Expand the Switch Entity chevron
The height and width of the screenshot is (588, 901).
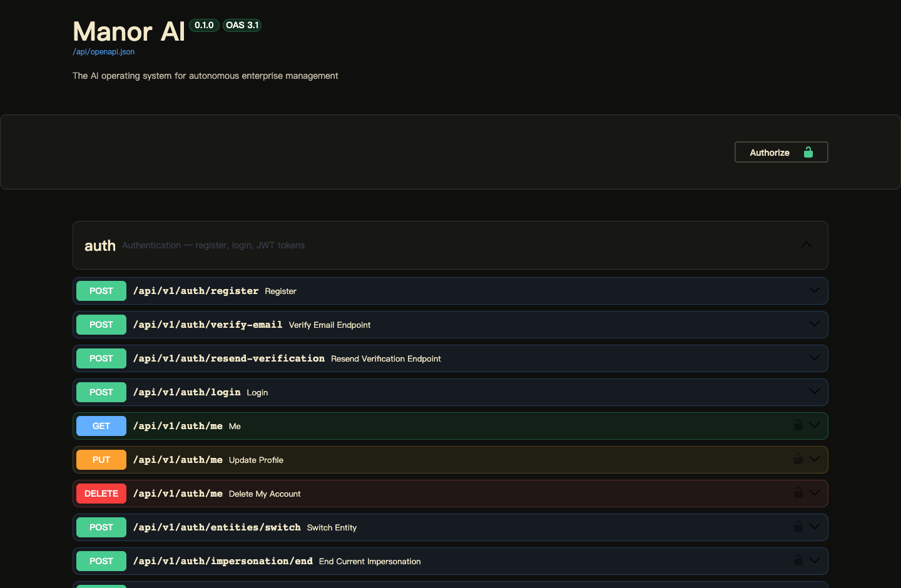pos(814,527)
